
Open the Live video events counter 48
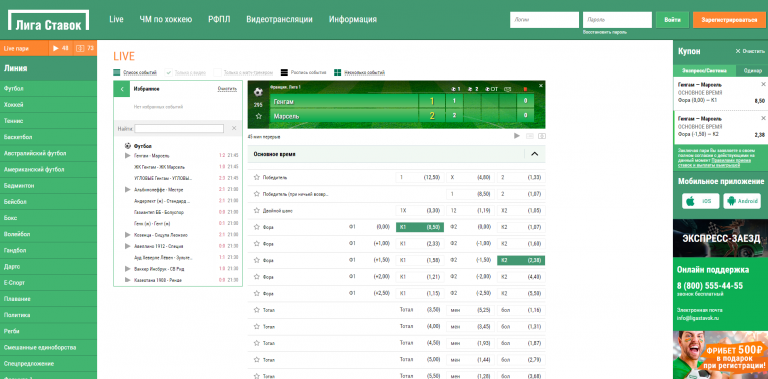61,48
